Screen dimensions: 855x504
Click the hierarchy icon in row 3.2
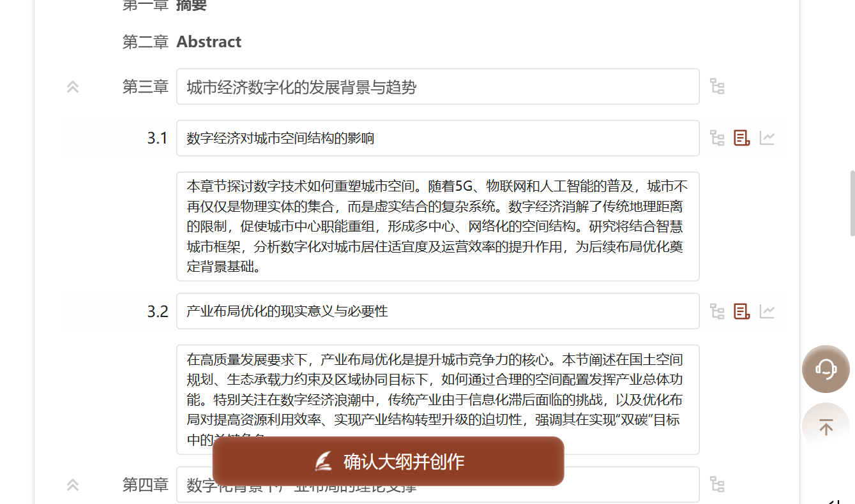click(x=717, y=311)
